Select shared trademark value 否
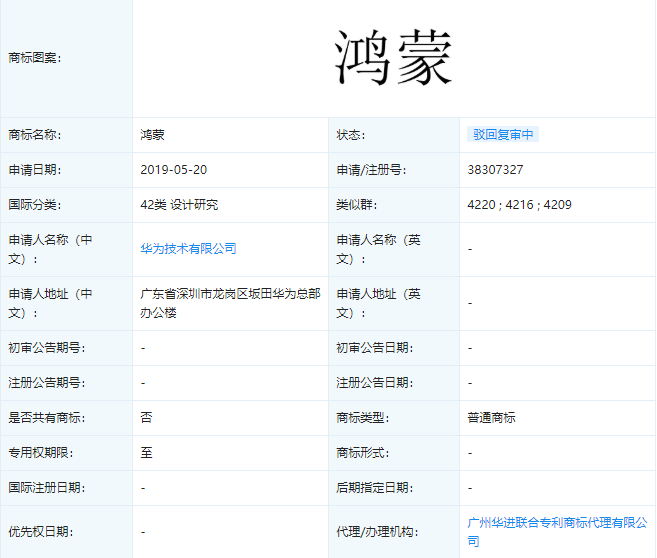Viewport: 657px width, 558px height. [146, 418]
